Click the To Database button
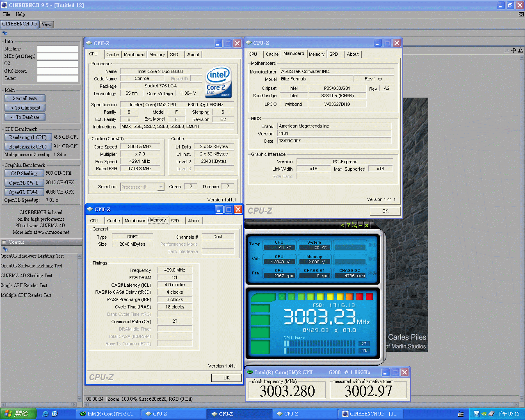 25,117
